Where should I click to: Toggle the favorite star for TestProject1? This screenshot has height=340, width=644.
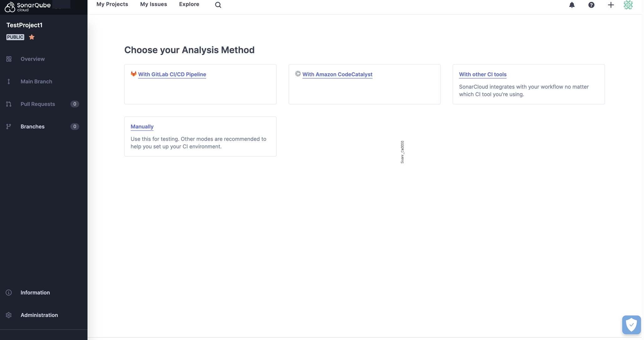pyautogui.click(x=32, y=37)
